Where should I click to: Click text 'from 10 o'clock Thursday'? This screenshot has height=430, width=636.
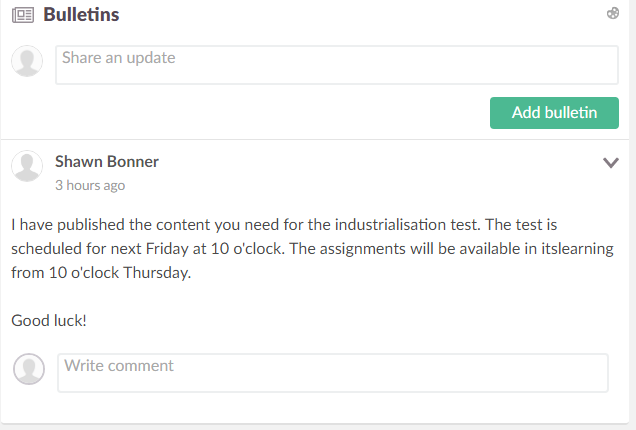(x=100, y=272)
